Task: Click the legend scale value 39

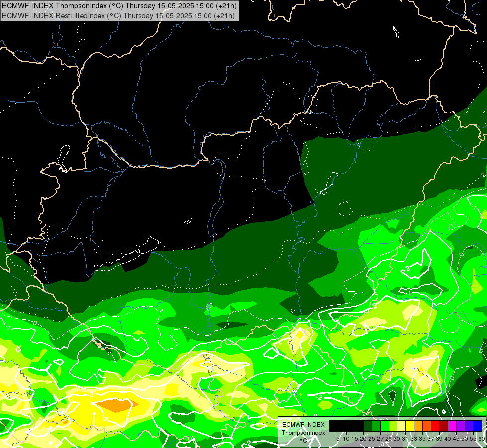Action: pos(439,439)
